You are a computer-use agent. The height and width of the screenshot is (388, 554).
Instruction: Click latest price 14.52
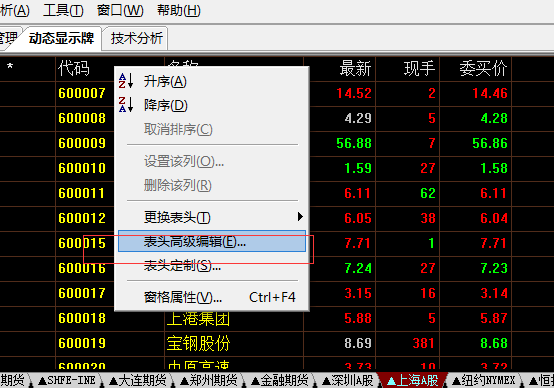[354, 93]
